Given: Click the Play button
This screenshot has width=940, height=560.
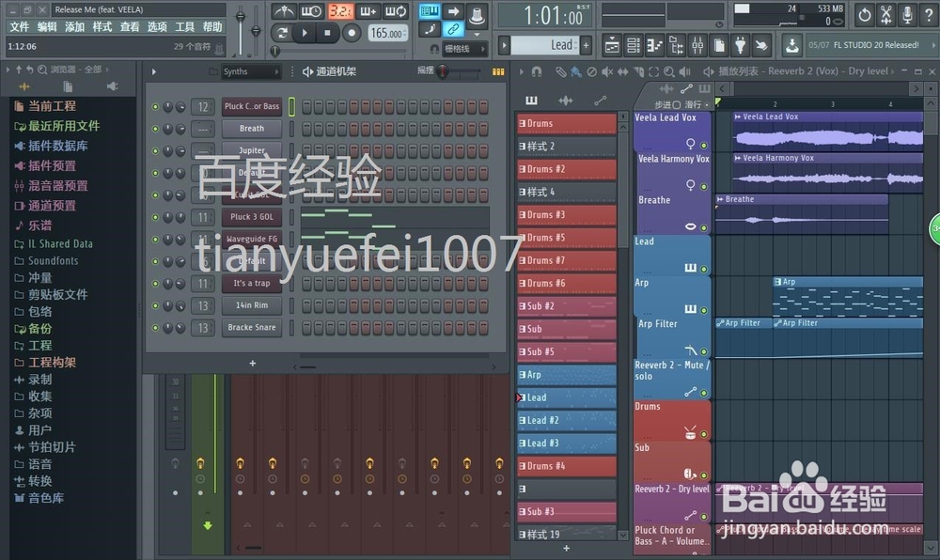Looking at the screenshot, I should pos(305,32).
